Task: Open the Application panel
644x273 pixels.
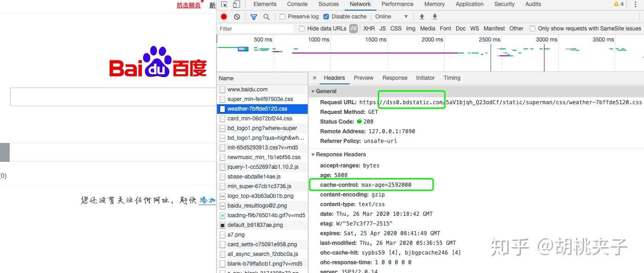Action: [469, 4]
